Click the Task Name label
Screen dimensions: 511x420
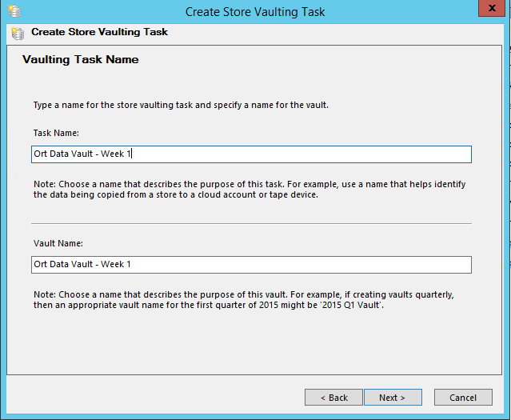[x=56, y=133]
